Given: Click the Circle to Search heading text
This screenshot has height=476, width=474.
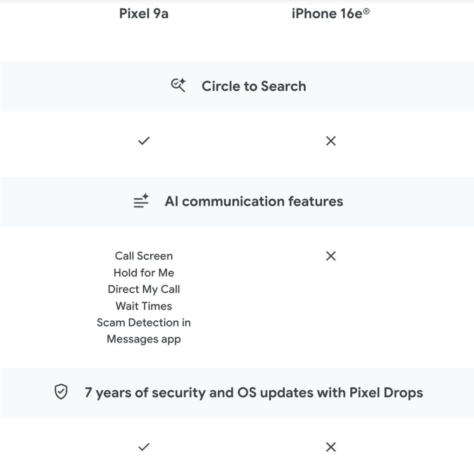Looking at the screenshot, I should pos(254,86).
